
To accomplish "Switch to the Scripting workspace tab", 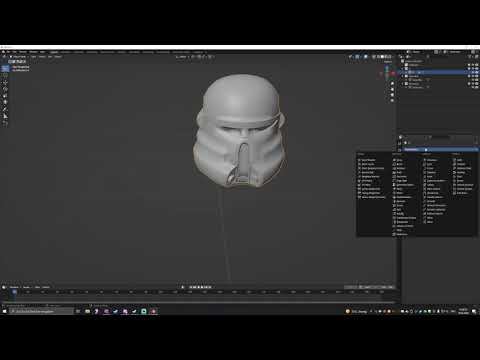I will [198, 52].
